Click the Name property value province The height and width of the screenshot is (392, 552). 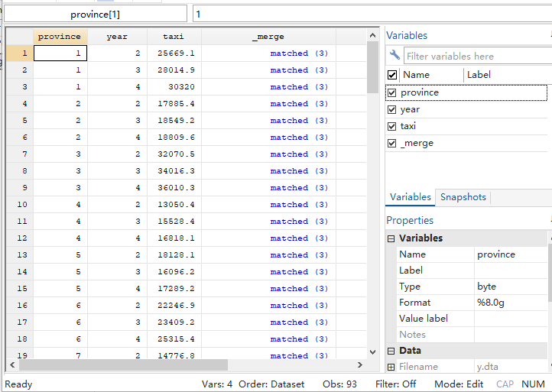511,254
